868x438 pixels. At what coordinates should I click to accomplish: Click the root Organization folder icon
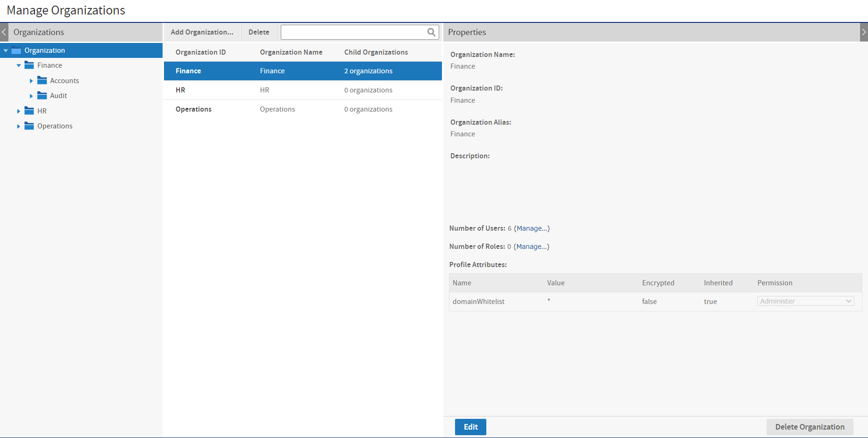coord(16,50)
